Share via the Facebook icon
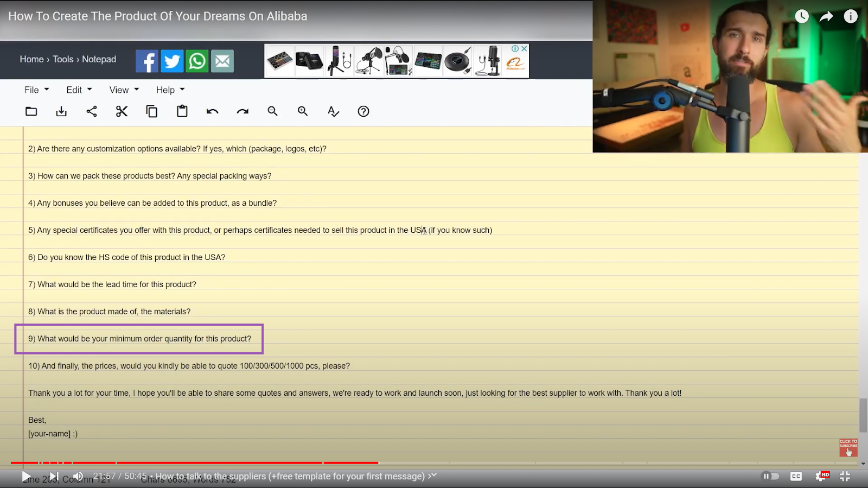 click(146, 61)
